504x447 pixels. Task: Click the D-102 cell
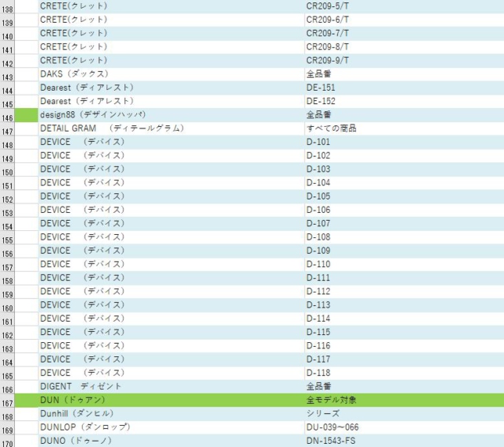(x=404, y=155)
